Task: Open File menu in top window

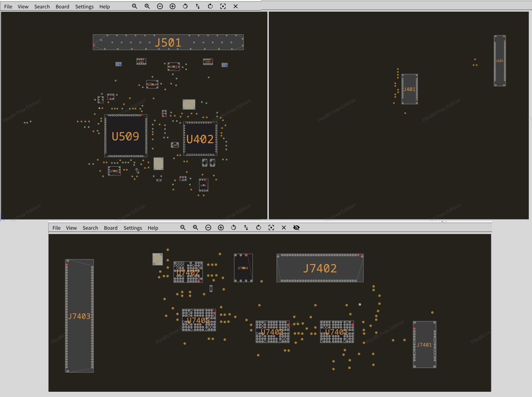Action: tap(8, 7)
